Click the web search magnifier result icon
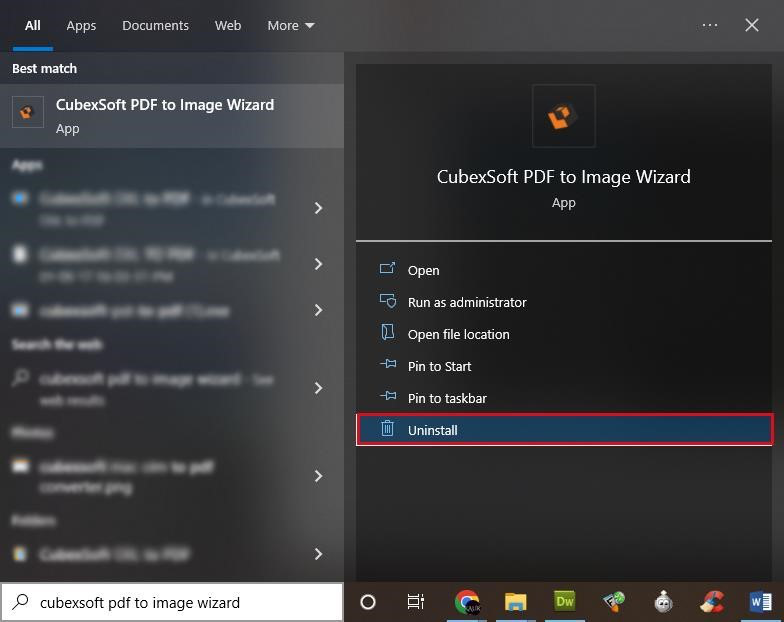This screenshot has width=784, height=622. tap(20, 378)
